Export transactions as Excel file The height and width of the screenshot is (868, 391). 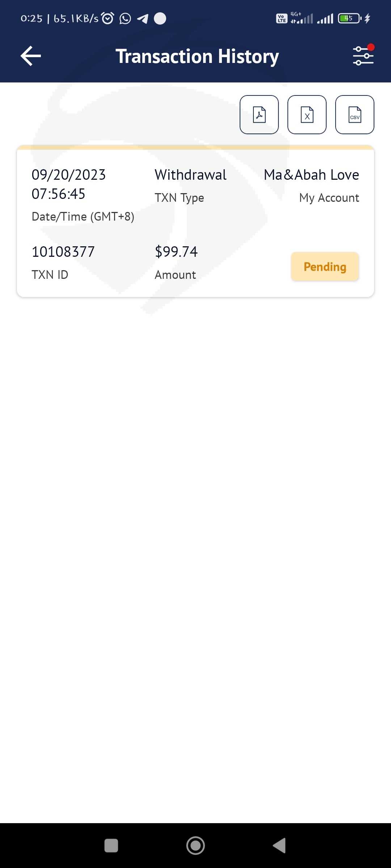(x=307, y=115)
